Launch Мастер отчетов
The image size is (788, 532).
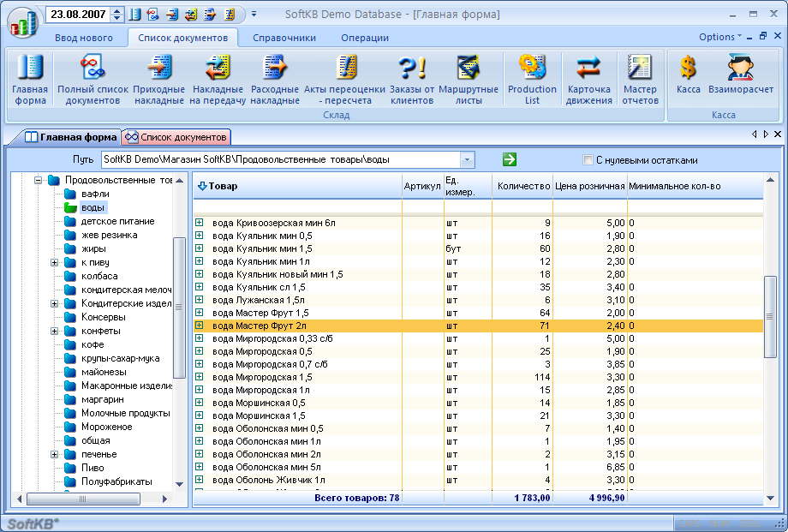640,80
